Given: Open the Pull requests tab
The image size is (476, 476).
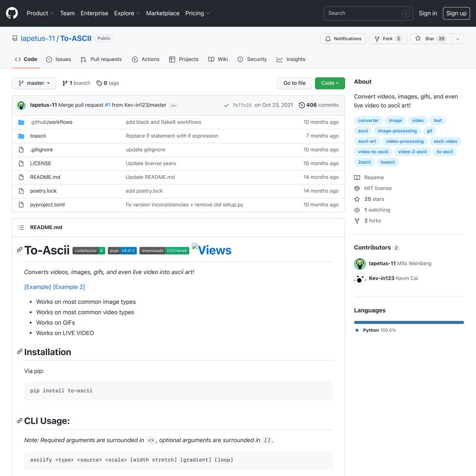Looking at the screenshot, I should (101, 59).
